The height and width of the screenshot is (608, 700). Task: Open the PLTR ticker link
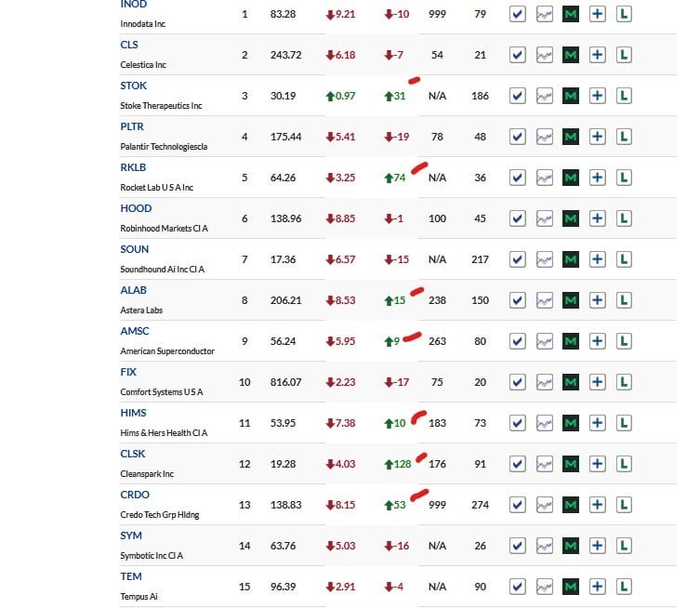pyautogui.click(x=132, y=126)
